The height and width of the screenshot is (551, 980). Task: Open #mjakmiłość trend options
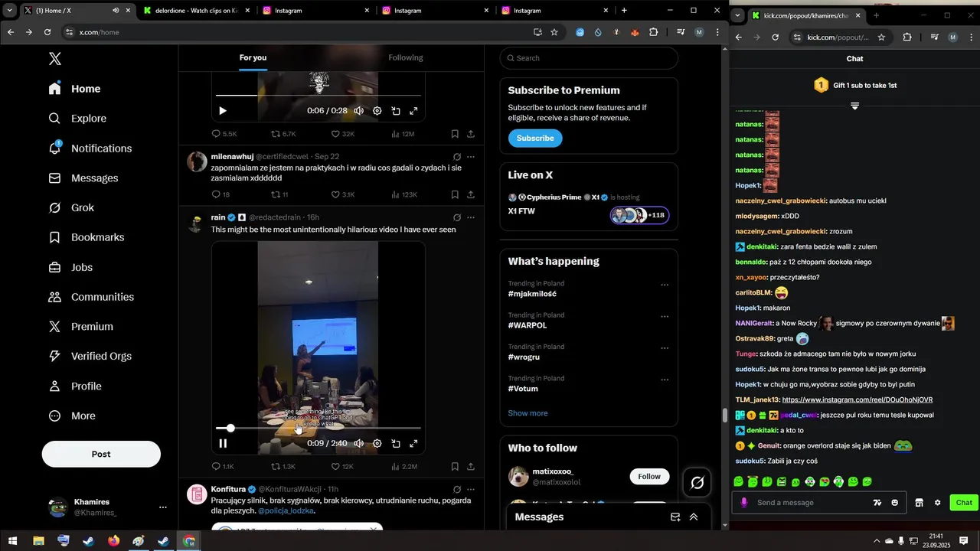click(665, 285)
